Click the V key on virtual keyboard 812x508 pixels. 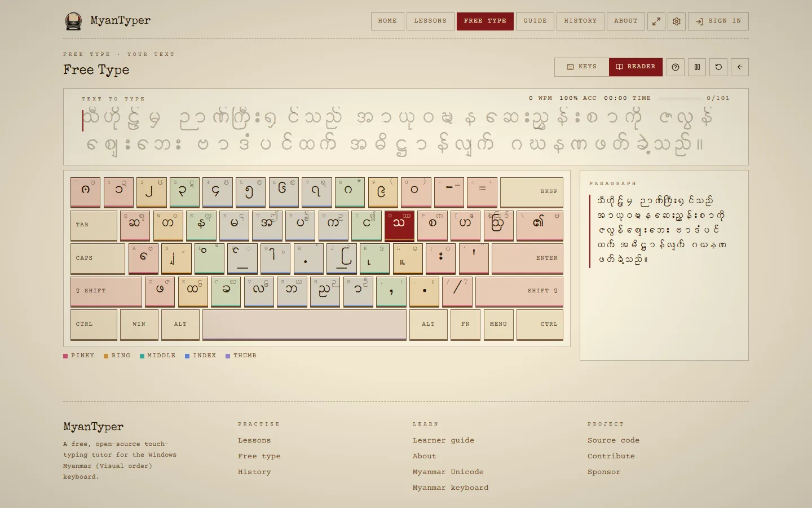tap(259, 292)
